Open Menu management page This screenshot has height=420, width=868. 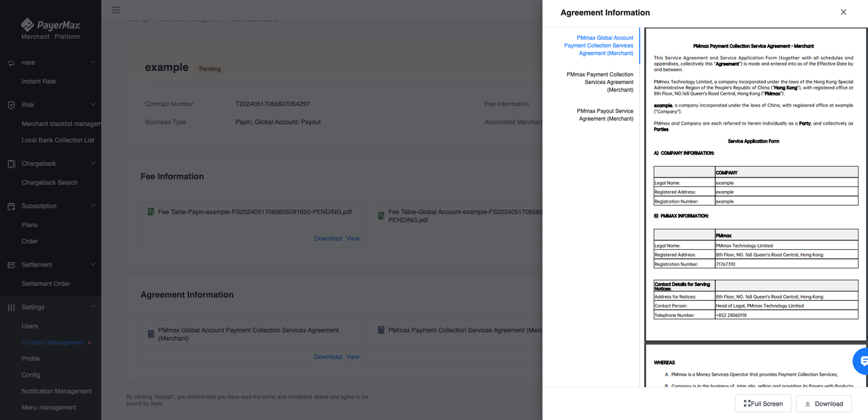[49, 408]
